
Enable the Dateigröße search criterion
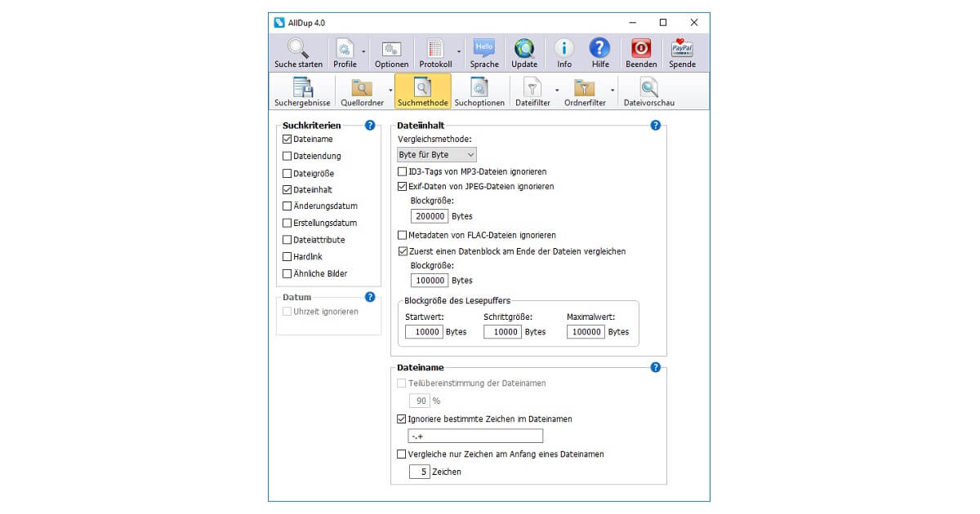287,173
